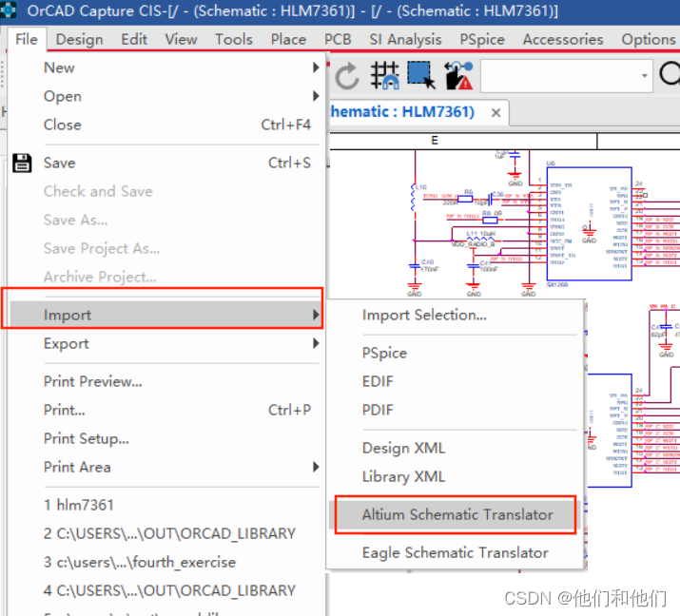The image size is (680, 616).
Task: Click the search magnifier icon in toolbar
Action: 670,74
